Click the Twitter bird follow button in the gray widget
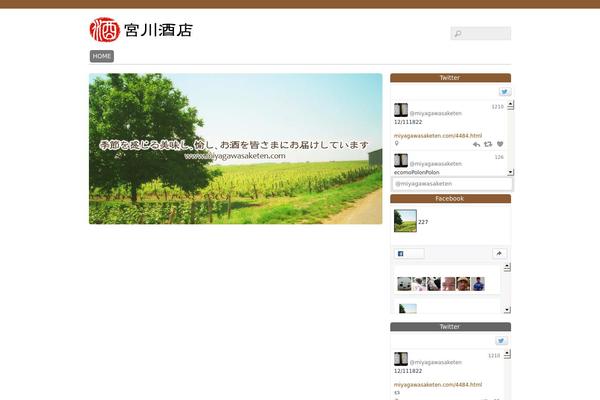 pos(501,341)
